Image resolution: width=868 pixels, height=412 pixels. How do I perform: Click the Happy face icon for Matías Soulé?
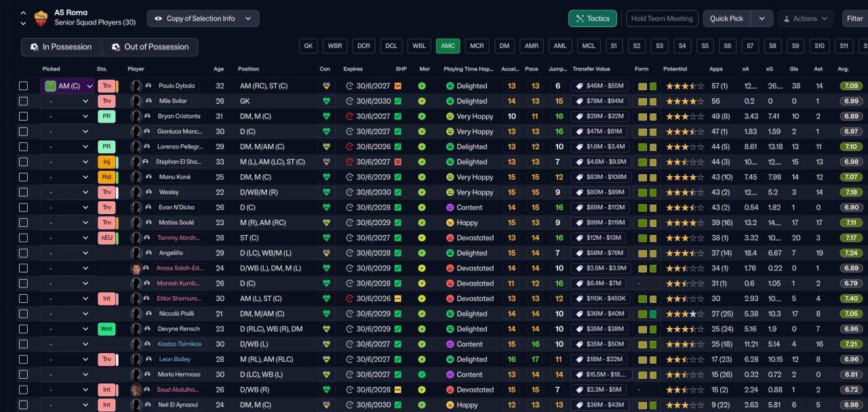pyautogui.click(x=450, y=222)
